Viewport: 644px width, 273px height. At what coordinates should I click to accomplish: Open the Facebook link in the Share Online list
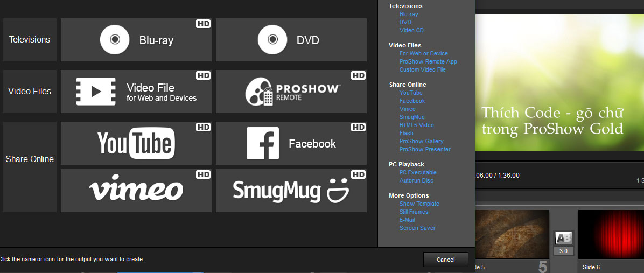click(x=412, y=101)
